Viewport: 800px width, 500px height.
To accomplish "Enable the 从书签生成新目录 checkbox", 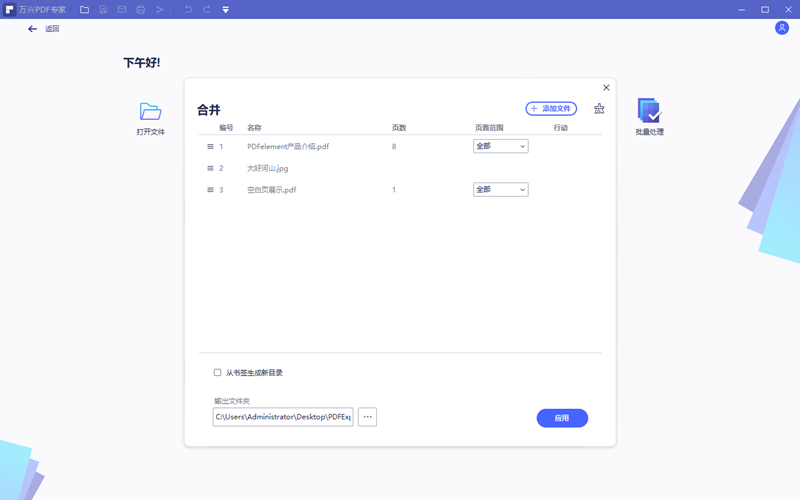I will tap(218, 373).
